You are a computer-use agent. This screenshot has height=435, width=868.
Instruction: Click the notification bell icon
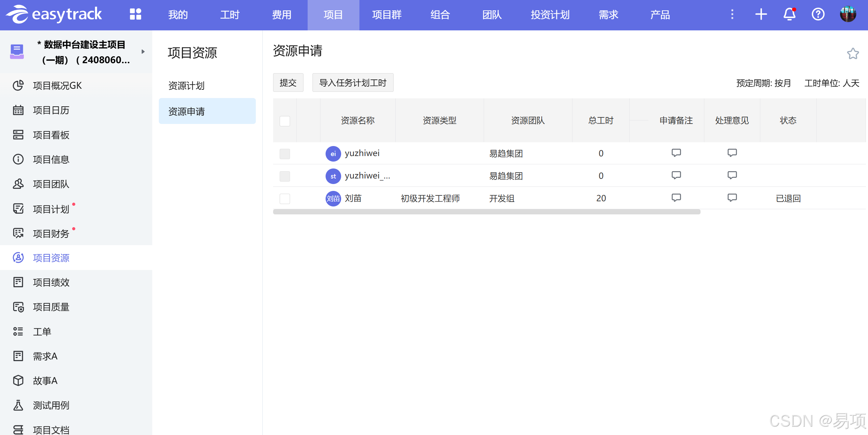click(789, 14)
